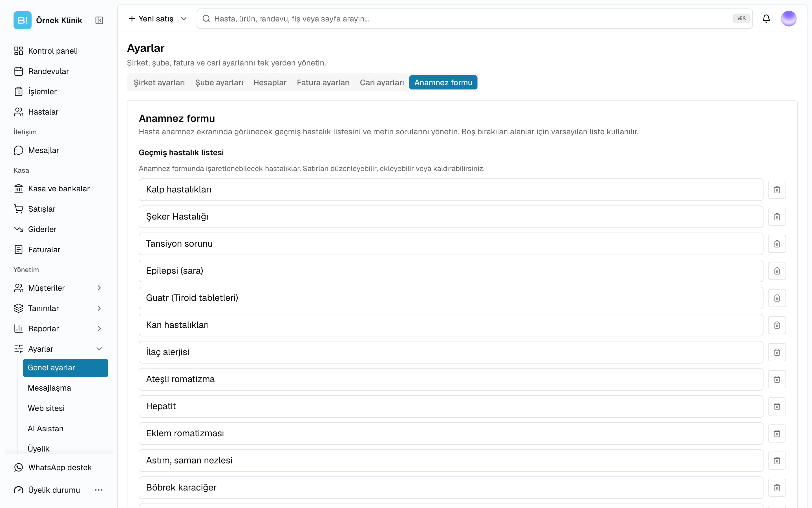Open Üyelik durumu more options dots
Image resolution: width=812 pixels, height=508 pixels.
click(99, 490)
